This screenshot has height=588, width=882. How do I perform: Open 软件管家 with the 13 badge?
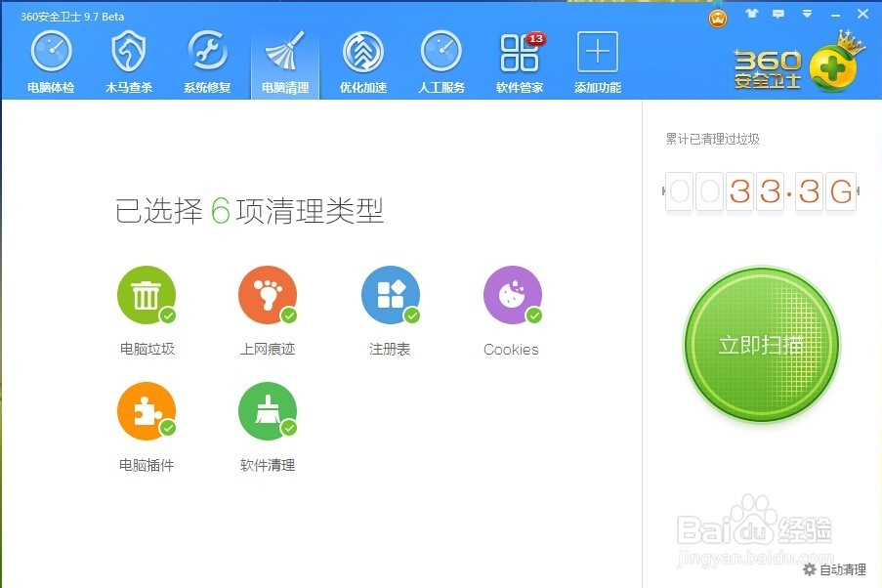point(519,59)
